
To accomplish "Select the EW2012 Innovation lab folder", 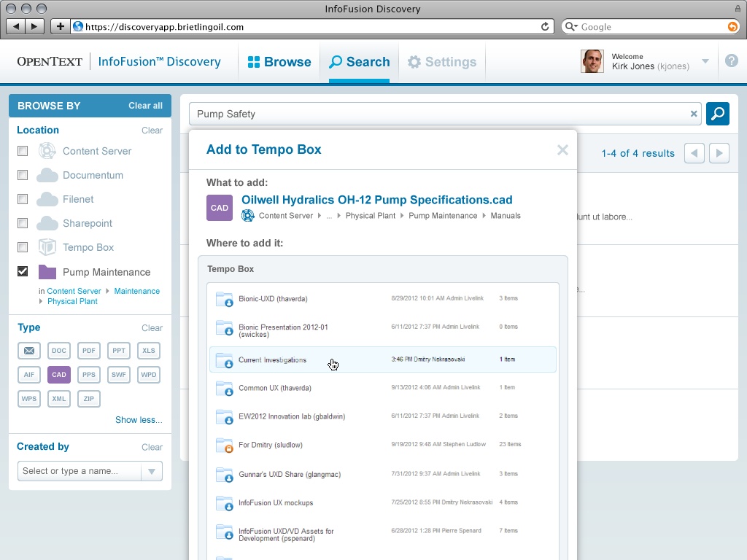I will [382, 416].
